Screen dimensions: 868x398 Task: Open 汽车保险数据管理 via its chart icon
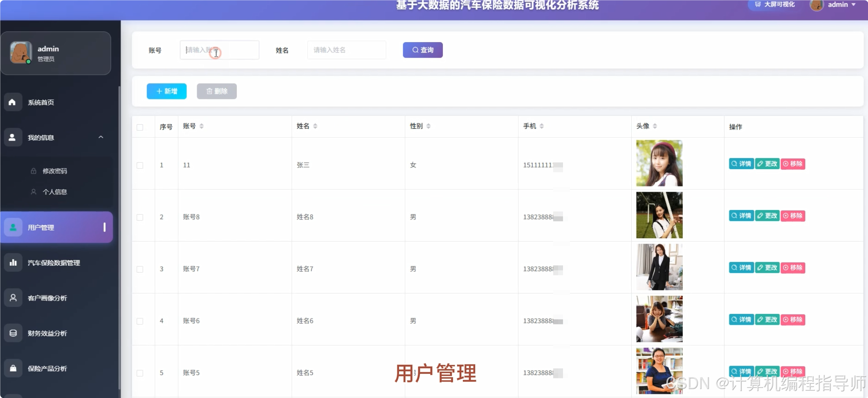(13, 262)
